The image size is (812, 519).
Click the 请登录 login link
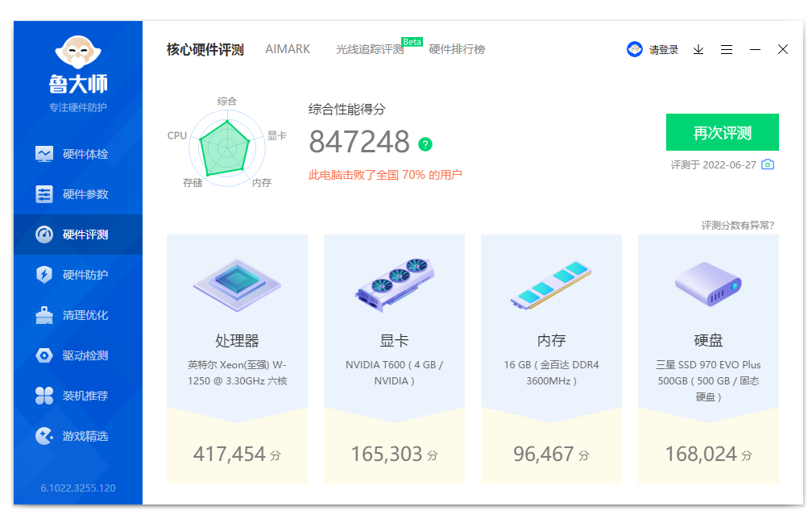point(664,50)
